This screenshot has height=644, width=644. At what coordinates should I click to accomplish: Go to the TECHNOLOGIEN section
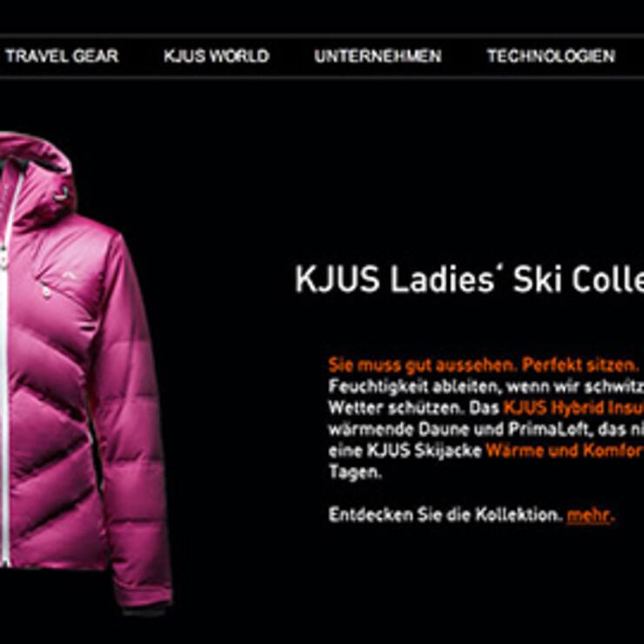(x=551, y=56)
